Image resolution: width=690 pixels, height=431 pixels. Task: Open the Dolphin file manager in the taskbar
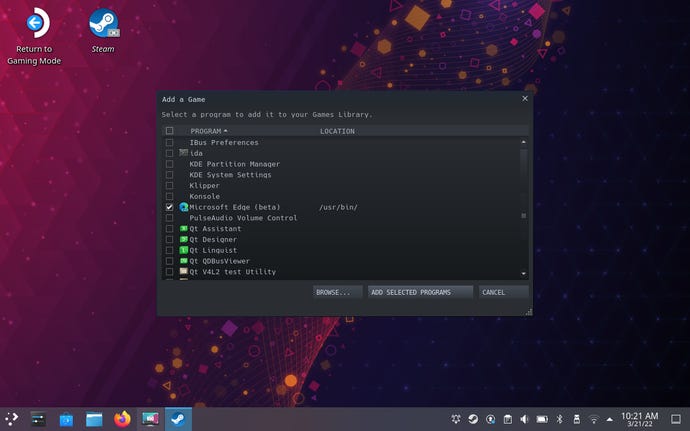94,419
